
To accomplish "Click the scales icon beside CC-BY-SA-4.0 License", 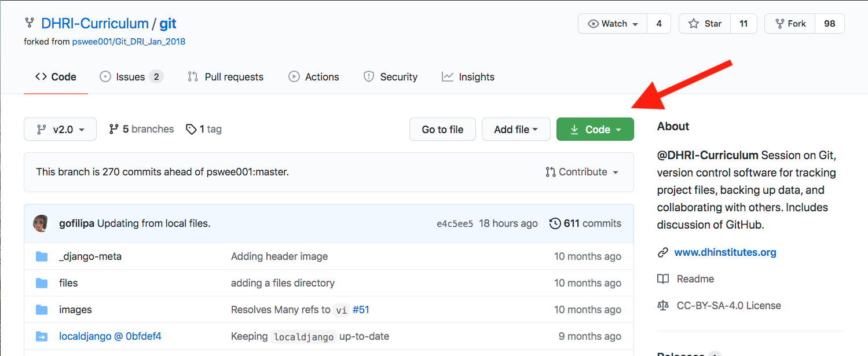I will pyautogui.click(x=663, y=306).
